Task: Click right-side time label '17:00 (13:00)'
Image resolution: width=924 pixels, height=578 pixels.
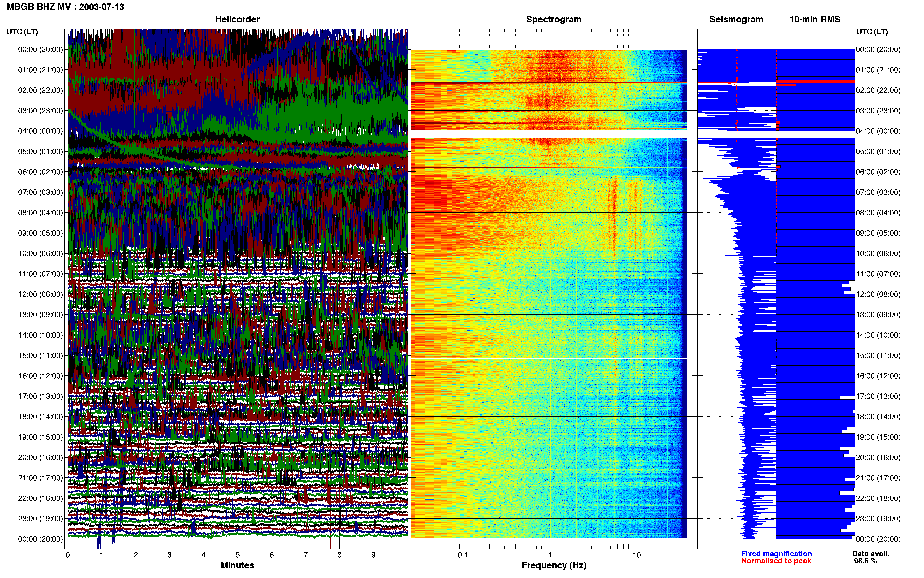Action: click(878, 396)
